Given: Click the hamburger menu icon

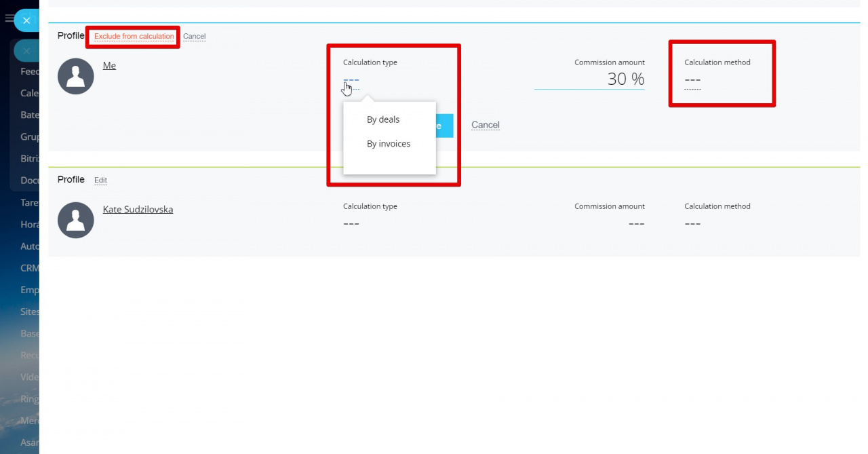Looking at the screenshot, I should (x=9, y=19).
